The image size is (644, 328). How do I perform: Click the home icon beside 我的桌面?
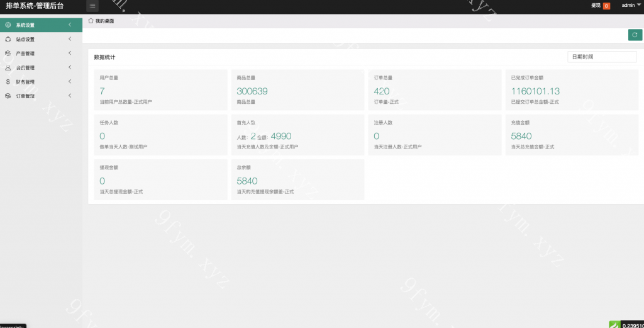(91, 21)
